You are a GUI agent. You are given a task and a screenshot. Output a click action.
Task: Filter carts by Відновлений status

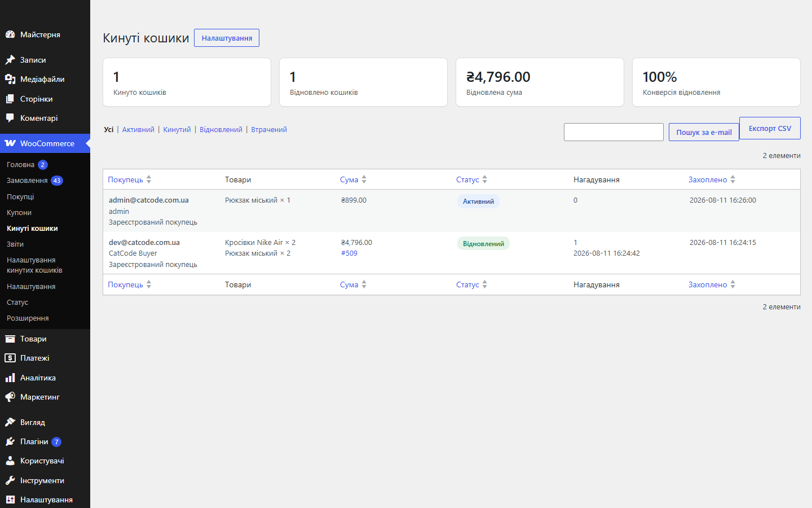pos(221,130)
